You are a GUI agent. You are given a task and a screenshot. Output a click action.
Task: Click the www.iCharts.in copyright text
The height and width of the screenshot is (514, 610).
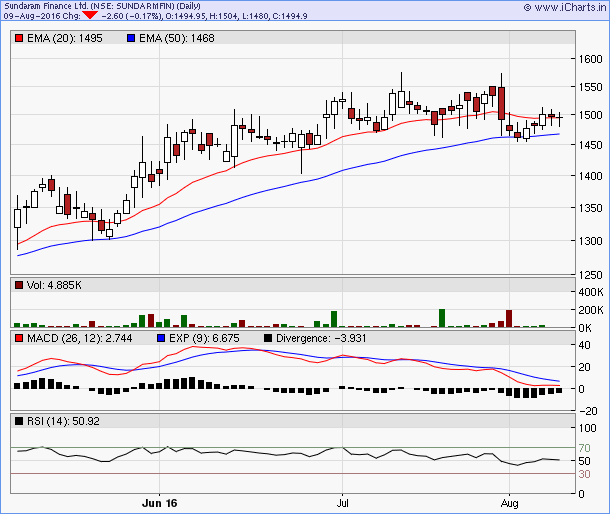pyautogui.click(x=565, y=7)
